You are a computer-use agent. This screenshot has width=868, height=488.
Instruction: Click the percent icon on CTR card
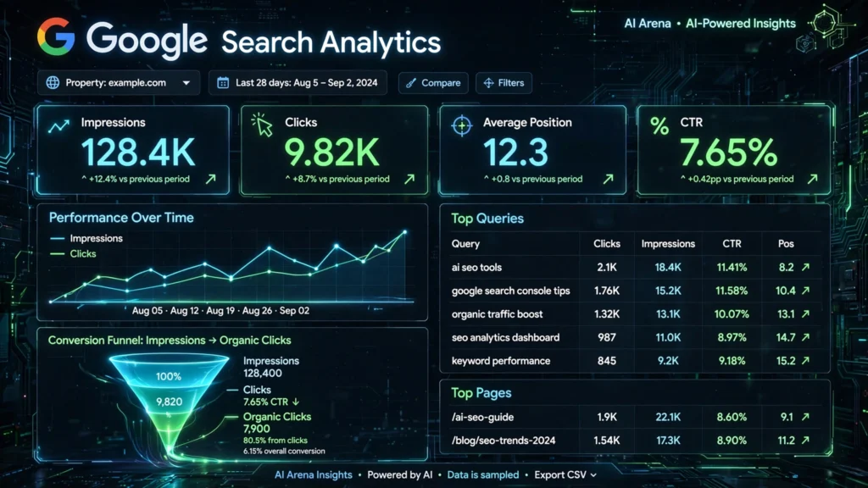[x=659, y=126]
